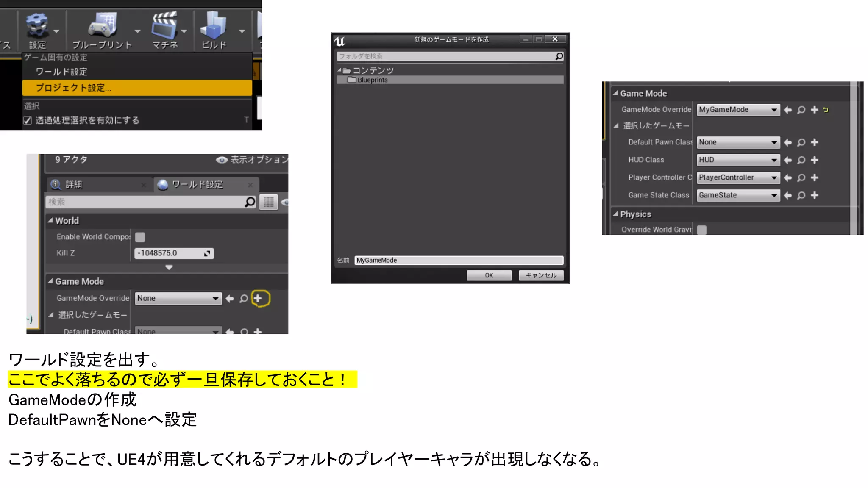Browse to GameState asset
Image resolution: width=868 pixels, height=488 pixels.
coord(801,195)
